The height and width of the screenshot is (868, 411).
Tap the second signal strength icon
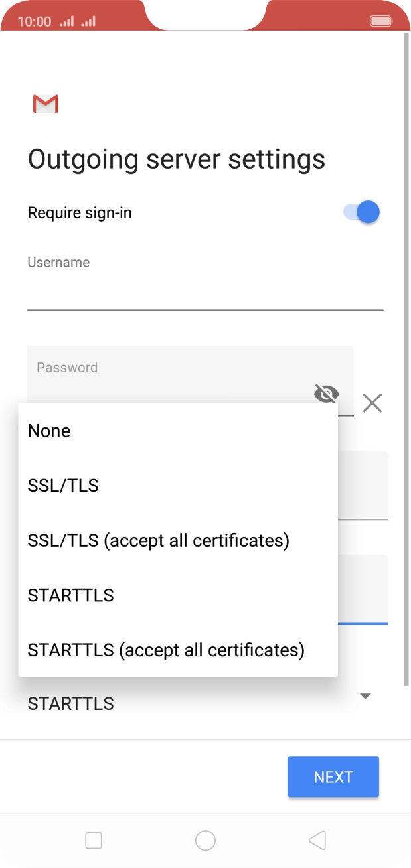pyautogui.click(x=87, y=21)
